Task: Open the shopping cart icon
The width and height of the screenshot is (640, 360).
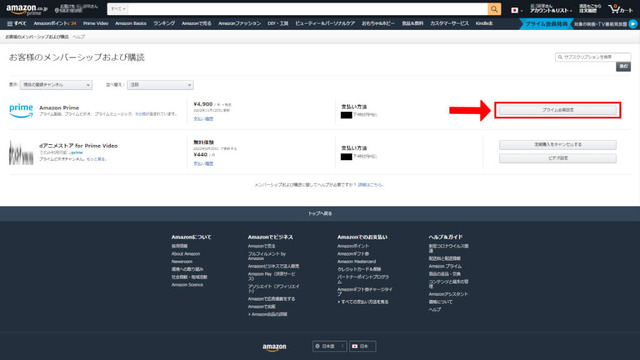Action: pyautogui.click(x=620, y=9)
